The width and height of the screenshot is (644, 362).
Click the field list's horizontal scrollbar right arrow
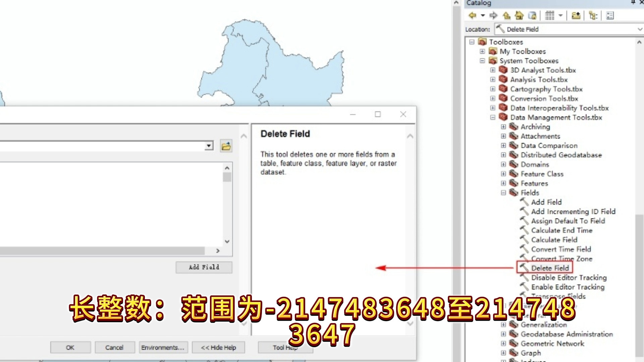(218, 251)
